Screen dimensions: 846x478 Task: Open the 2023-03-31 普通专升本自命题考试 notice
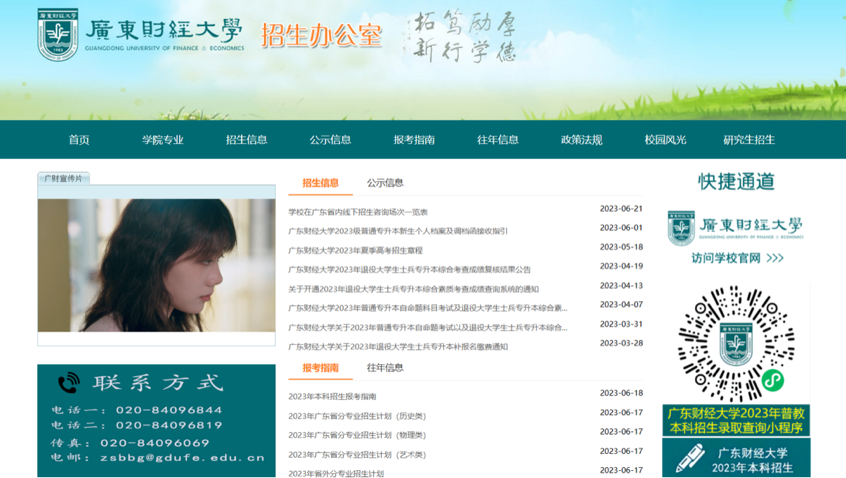pyautogui.click(x=427, y=327)
